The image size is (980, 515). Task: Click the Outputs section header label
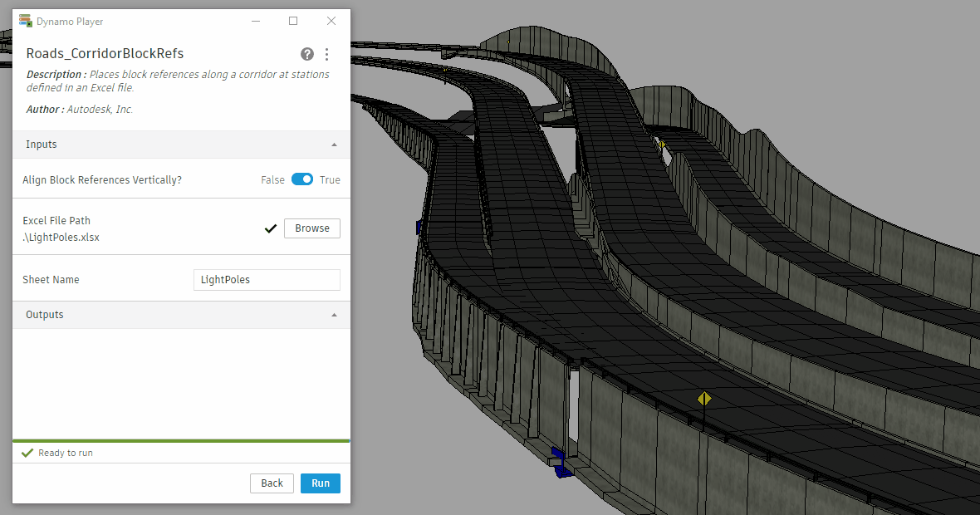coord(45,315)
